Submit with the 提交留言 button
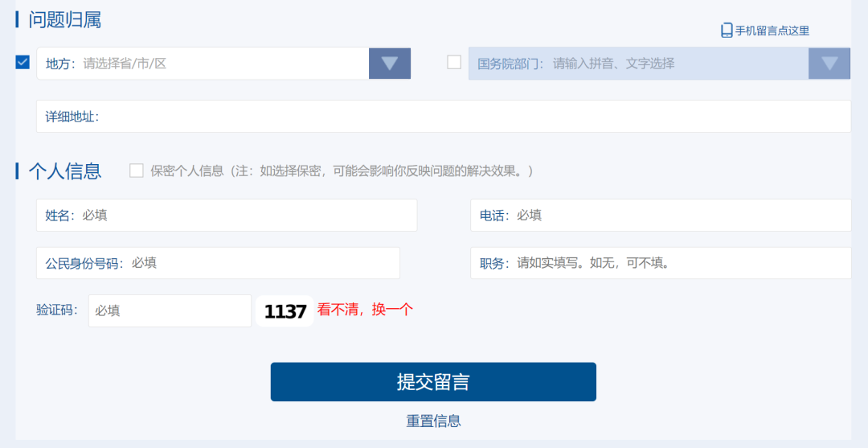The image size is (868, 448). click(x=433, y=382)
